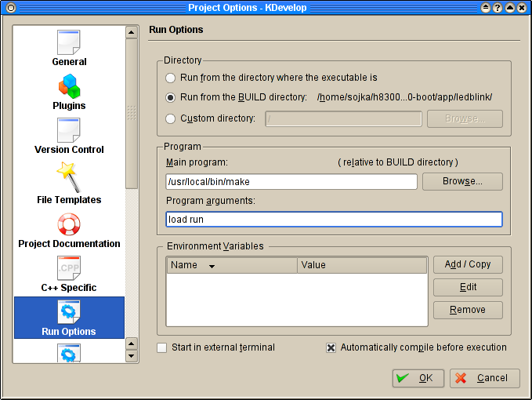Click the window menu icon in title bar

pos(11,8)
